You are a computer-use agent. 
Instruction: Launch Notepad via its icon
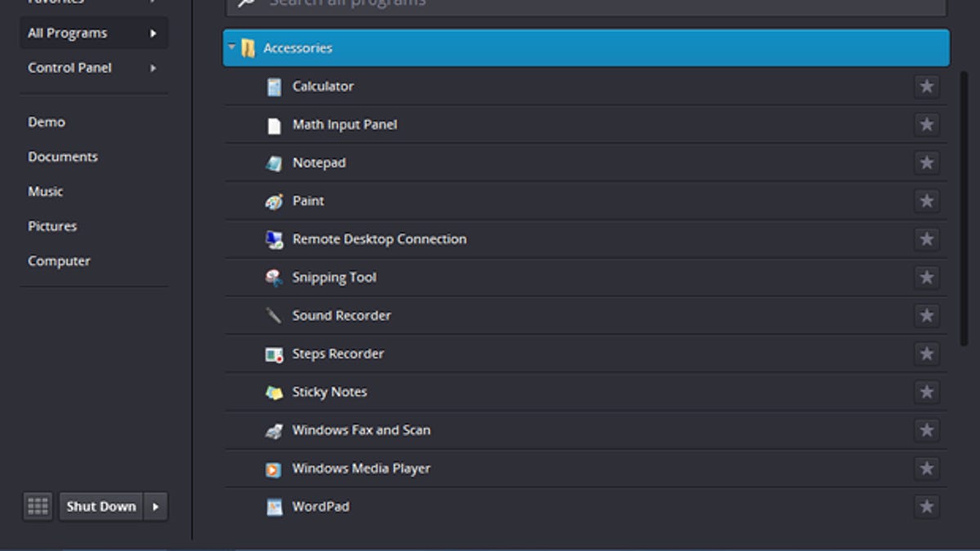pyautogui.click(x=274, y=162)
